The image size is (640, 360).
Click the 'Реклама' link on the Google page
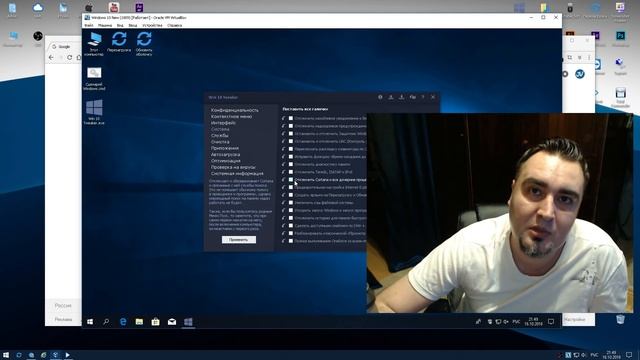point(63,319)
